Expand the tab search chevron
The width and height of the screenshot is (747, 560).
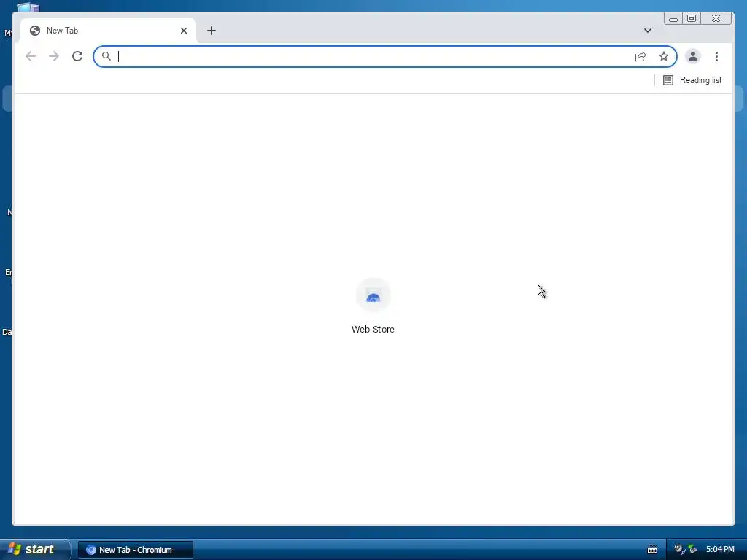(648, 31)
